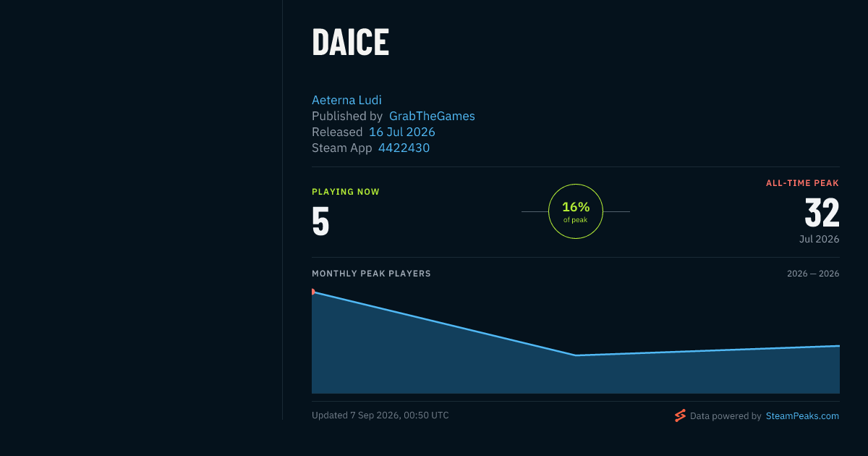Click the Updated 7 Sep 2026 timestamp
Viewport: 868px width, 456px height.
380,415
